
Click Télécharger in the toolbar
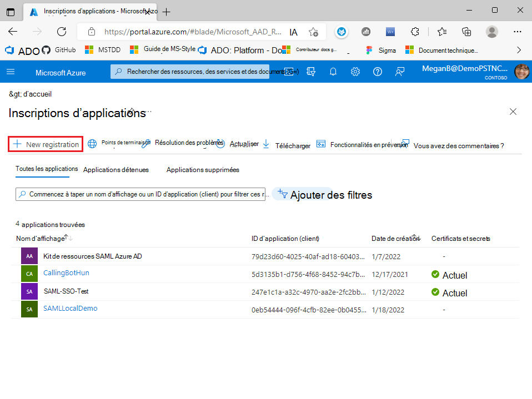287,145
